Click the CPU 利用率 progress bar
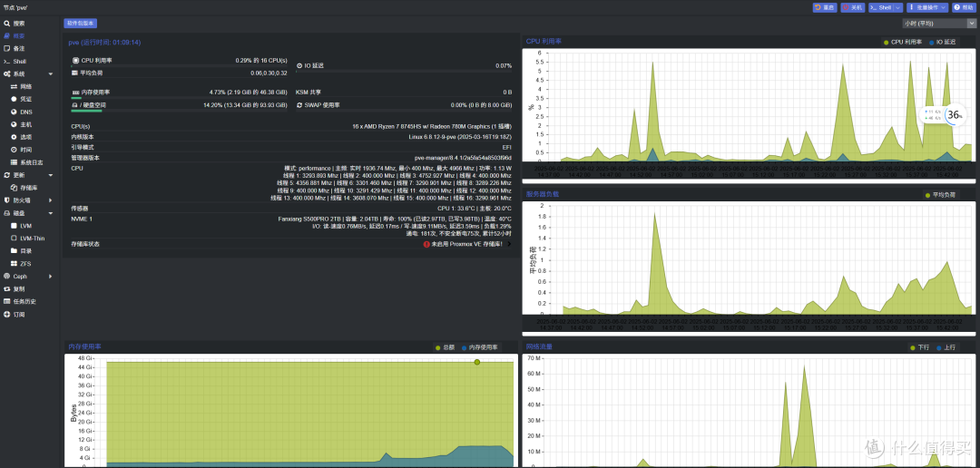 tap(180, 65)
